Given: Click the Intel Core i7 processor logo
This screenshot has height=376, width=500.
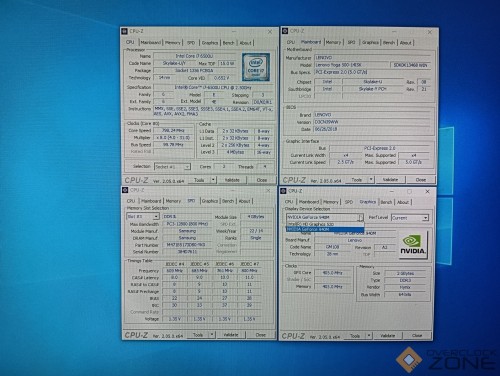Looking at the screenshot, I should [256, 67].
